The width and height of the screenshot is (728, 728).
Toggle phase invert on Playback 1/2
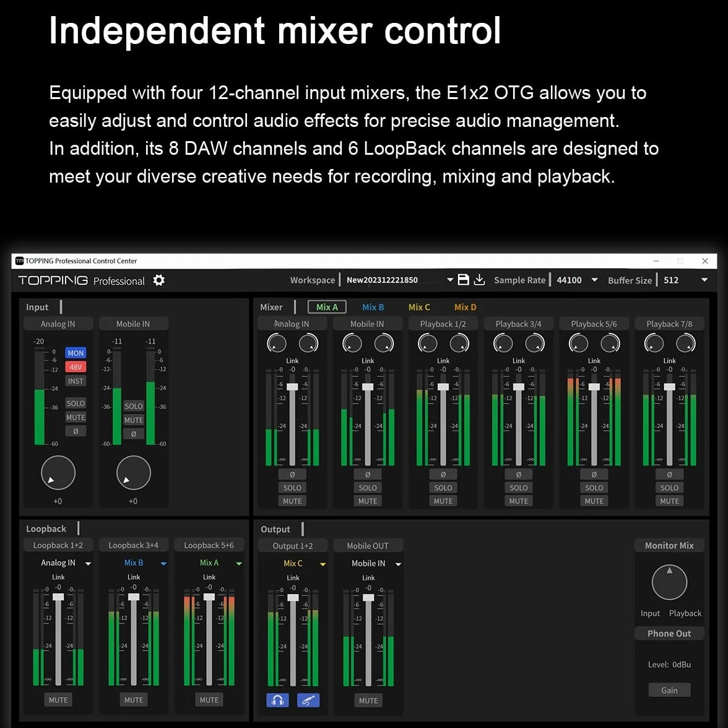click(x=443, y=474)
